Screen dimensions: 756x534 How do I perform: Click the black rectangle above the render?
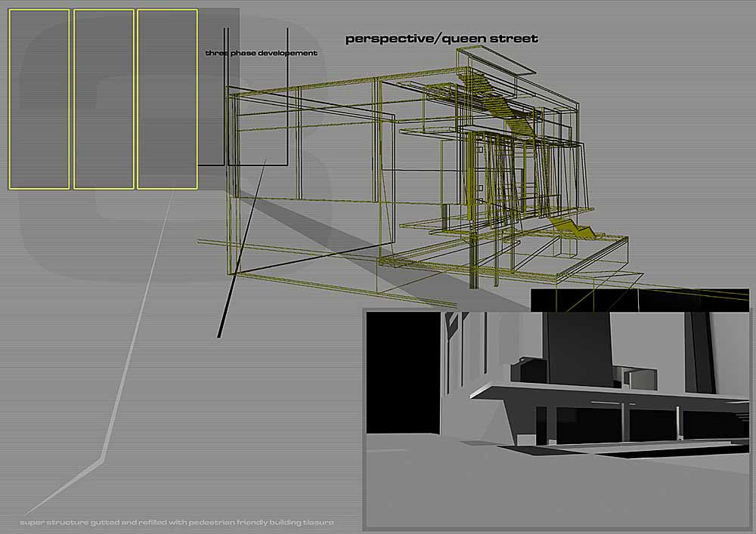click(x=639, y=299)
